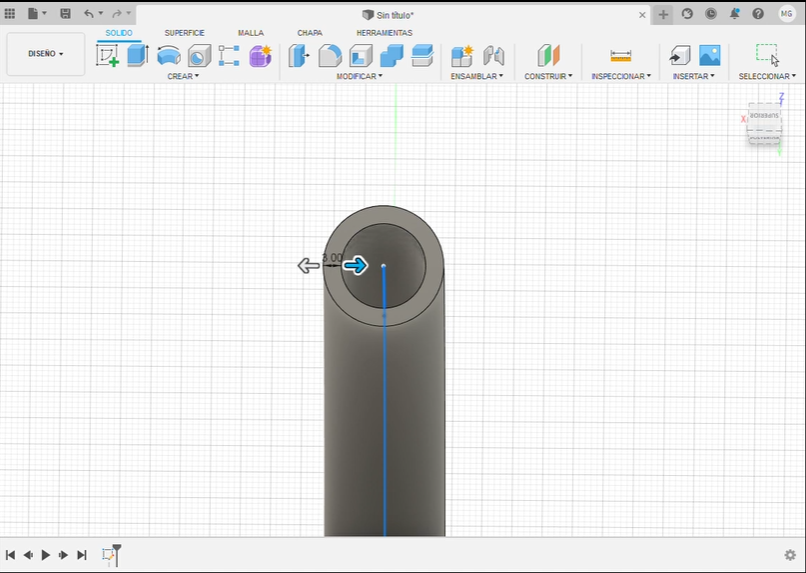Open the job status clock icon
Image resolution: width=806 pixels, height=573 pixels.
click(711, 14)
